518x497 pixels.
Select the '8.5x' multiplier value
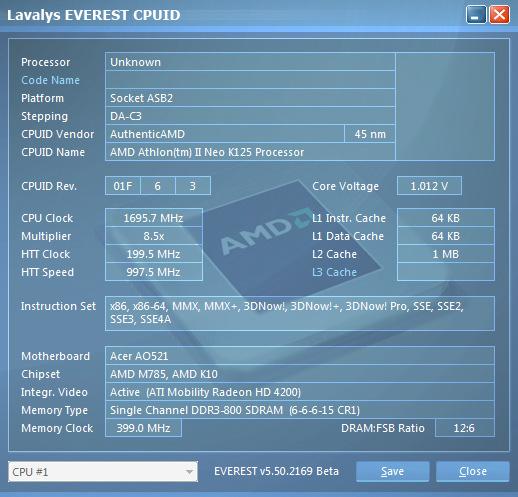[154, 236]
